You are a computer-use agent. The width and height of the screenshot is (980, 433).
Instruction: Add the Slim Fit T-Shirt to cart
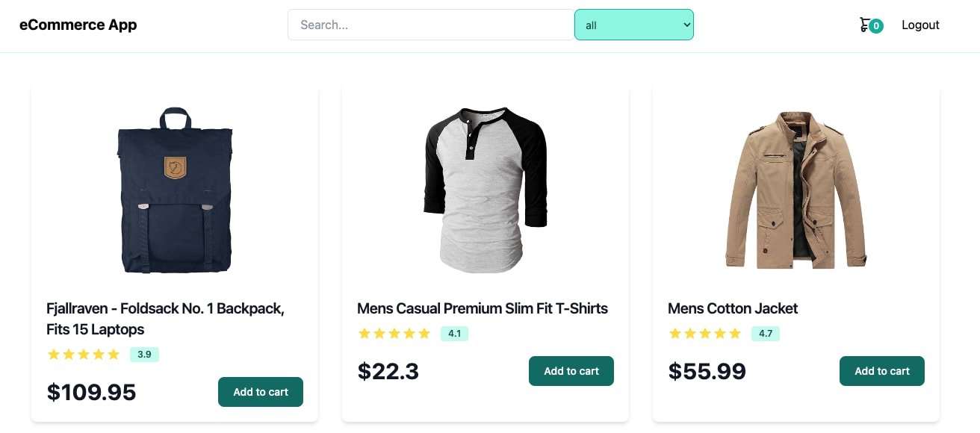pos(571,371)
